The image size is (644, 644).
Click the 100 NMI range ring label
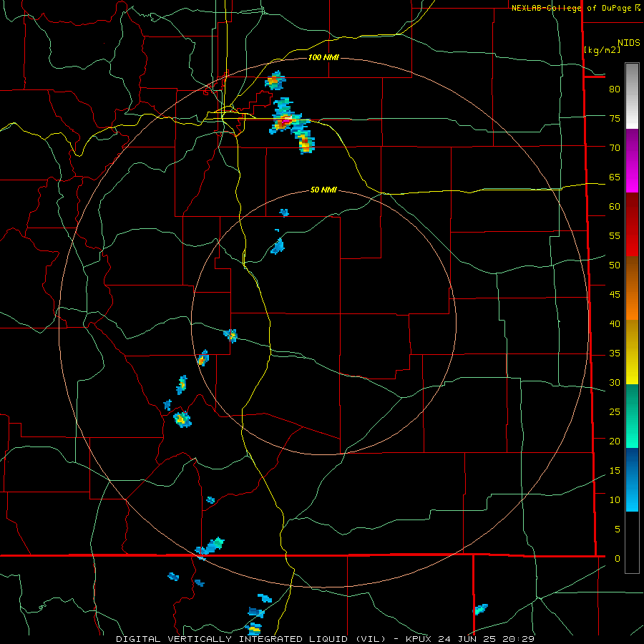pyautogui.click(x=323, y=57)
